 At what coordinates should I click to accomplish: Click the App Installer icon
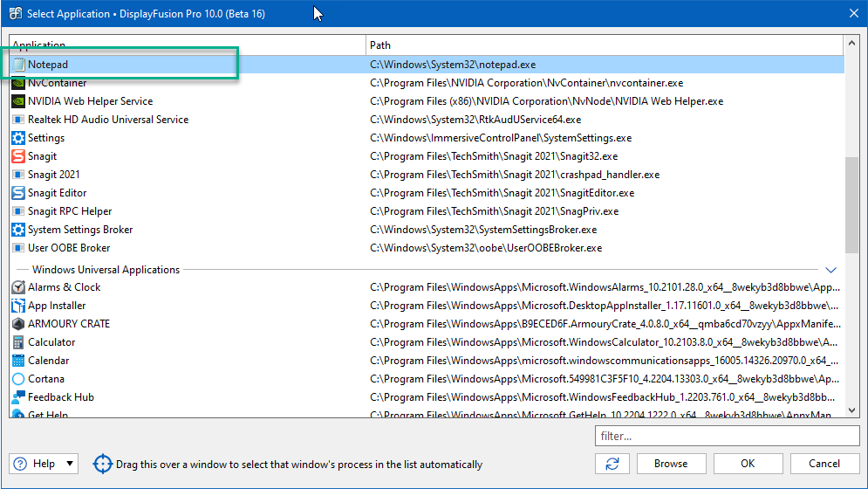18,306
